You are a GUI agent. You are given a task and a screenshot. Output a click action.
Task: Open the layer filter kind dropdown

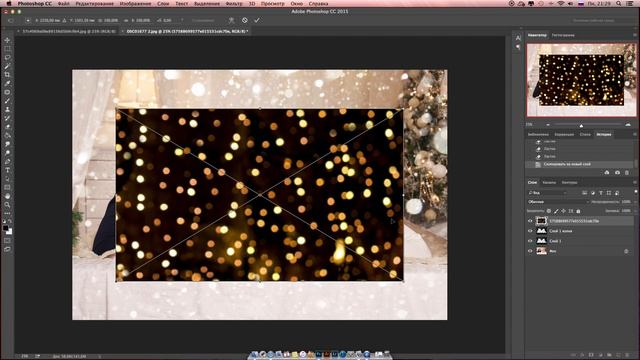(x=547, y=193)
